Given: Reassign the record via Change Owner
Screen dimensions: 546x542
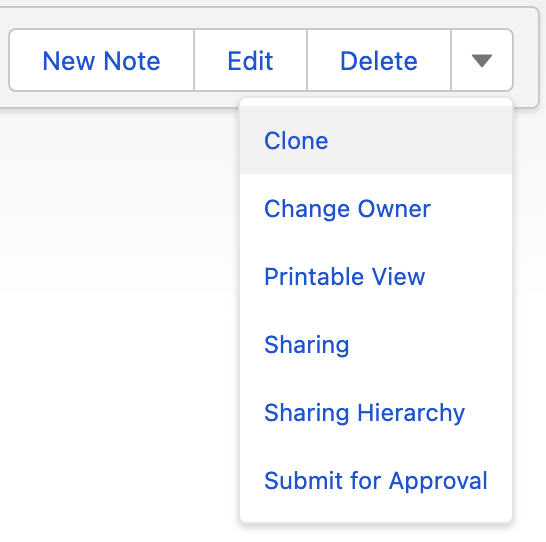Looking at the screenshot, I should point(376,209).
